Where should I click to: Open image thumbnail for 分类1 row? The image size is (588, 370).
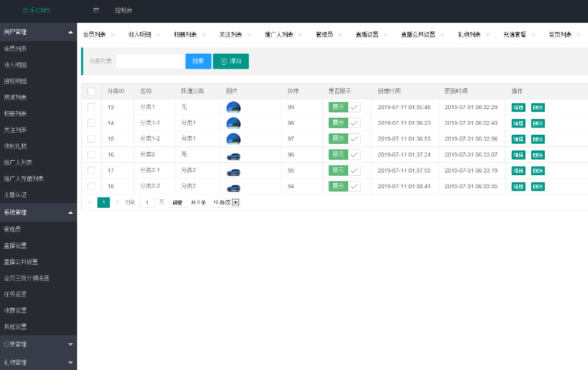(233, 107)
